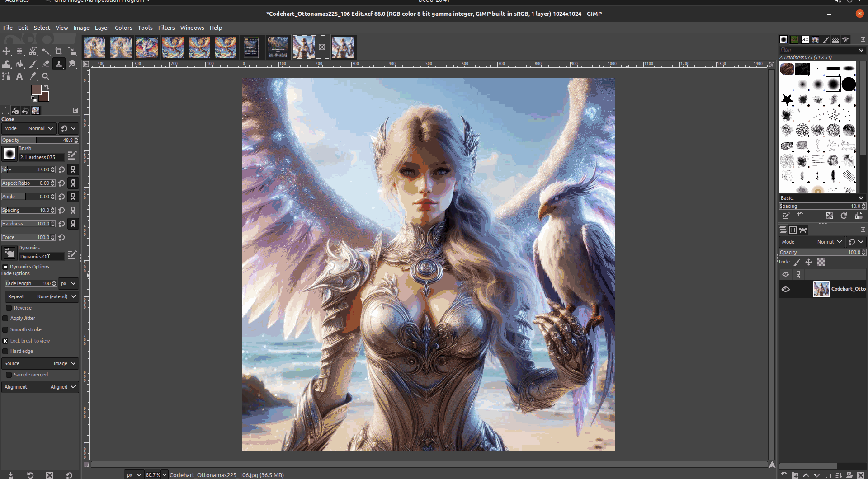868x479 pixels.
Task: Open the Fade length unit px dropdown
Action: tap(69, 284)
